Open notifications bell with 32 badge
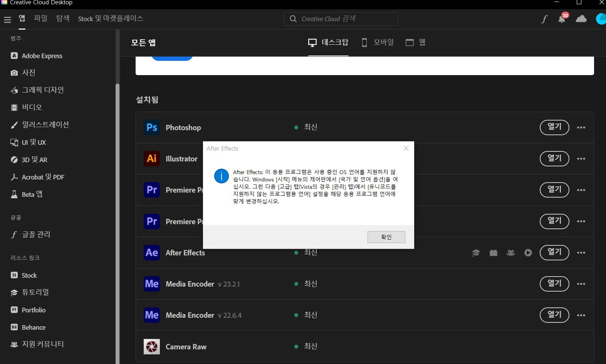 pyautogui.click(x=562, y=18)
